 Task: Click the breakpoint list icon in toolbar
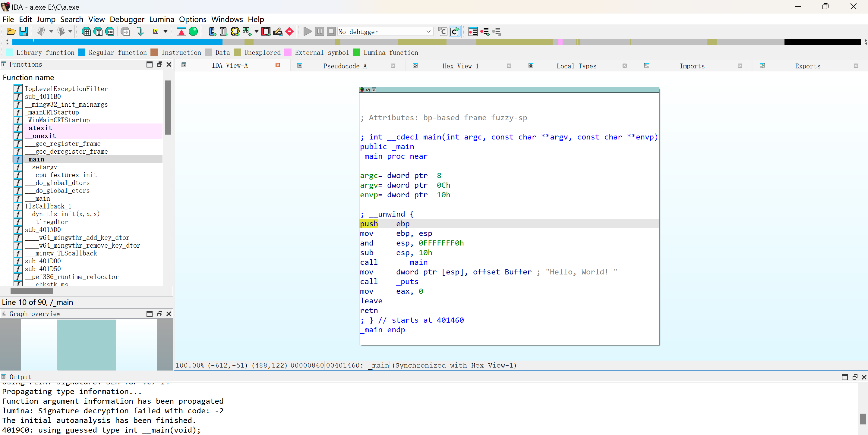(x=473, y=32)
